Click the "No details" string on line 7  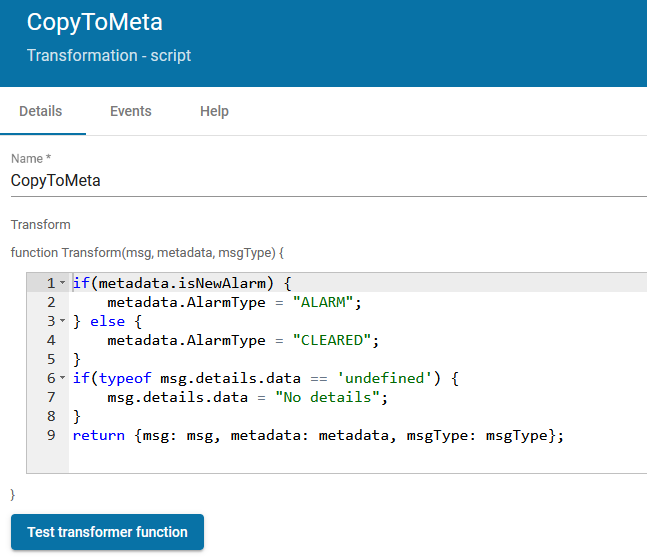tap(327, 397)
